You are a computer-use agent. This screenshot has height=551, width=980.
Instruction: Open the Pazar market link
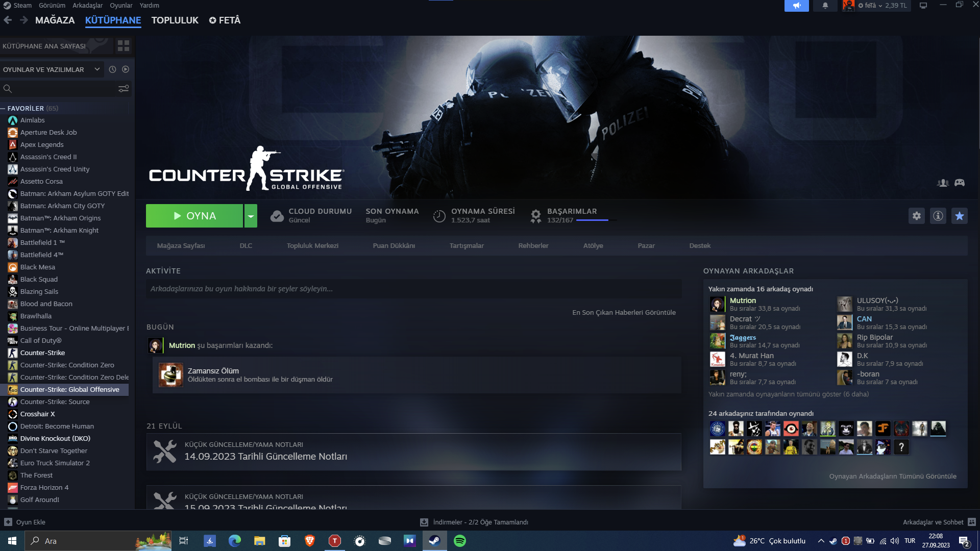pos(646,246)
